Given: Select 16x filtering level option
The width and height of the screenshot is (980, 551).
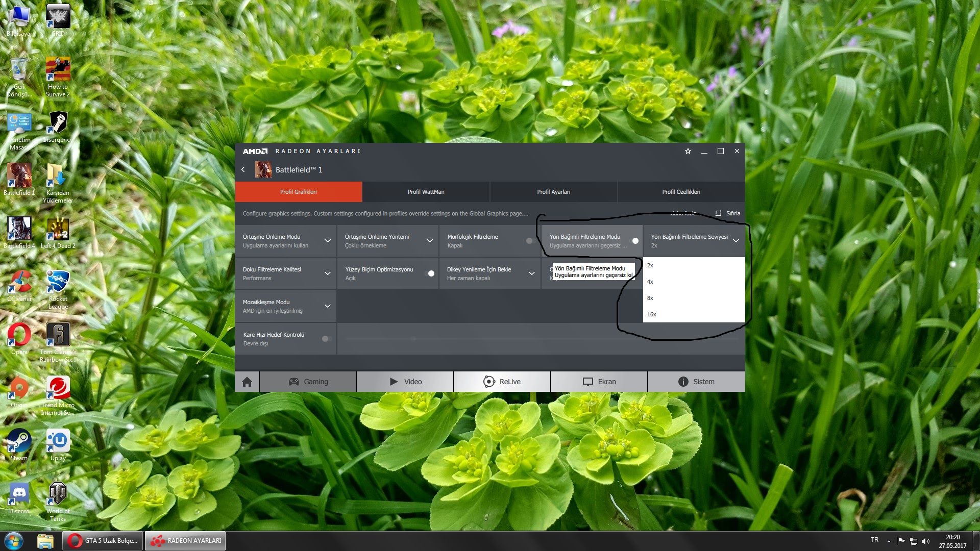Looking at the screenshot, I should click(x=652, y=314).
